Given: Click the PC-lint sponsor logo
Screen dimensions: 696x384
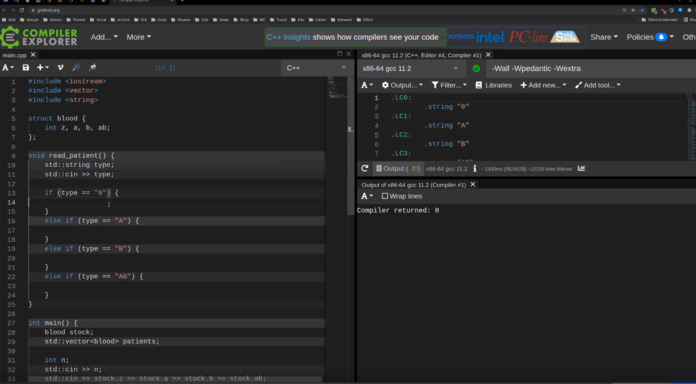Looking at the screenshot, I should pos(528,37).
